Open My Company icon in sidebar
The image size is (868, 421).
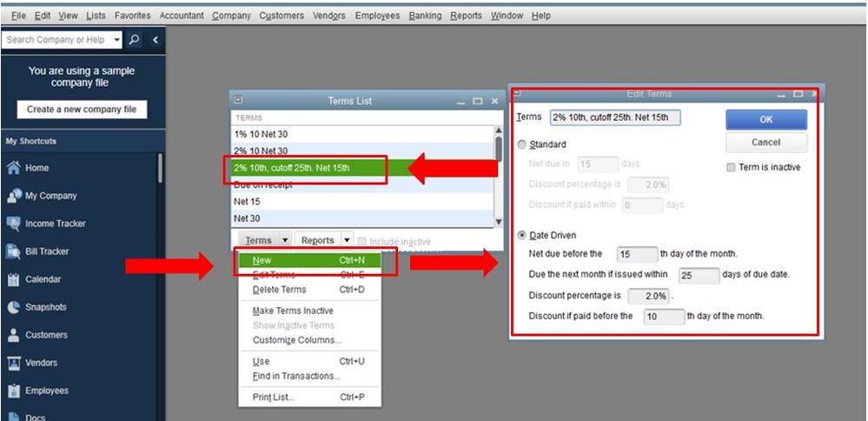click(14, 196)
